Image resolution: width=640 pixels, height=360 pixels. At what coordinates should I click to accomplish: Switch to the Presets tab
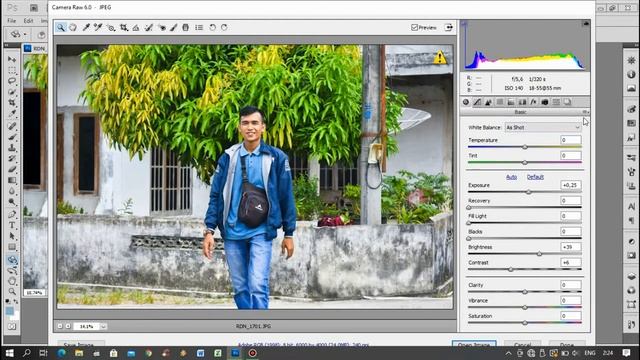556,102
